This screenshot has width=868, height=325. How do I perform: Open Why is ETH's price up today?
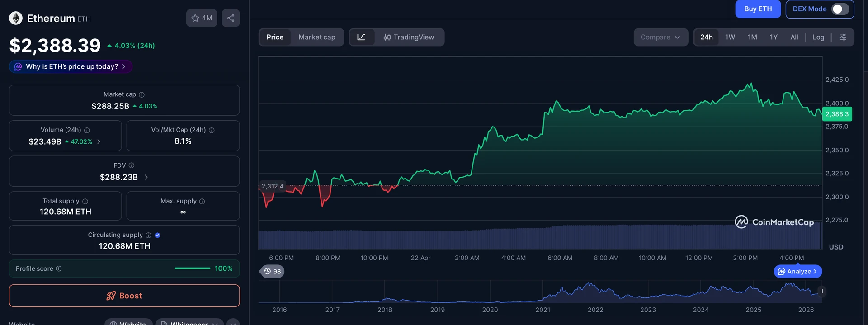coord(71,66)
